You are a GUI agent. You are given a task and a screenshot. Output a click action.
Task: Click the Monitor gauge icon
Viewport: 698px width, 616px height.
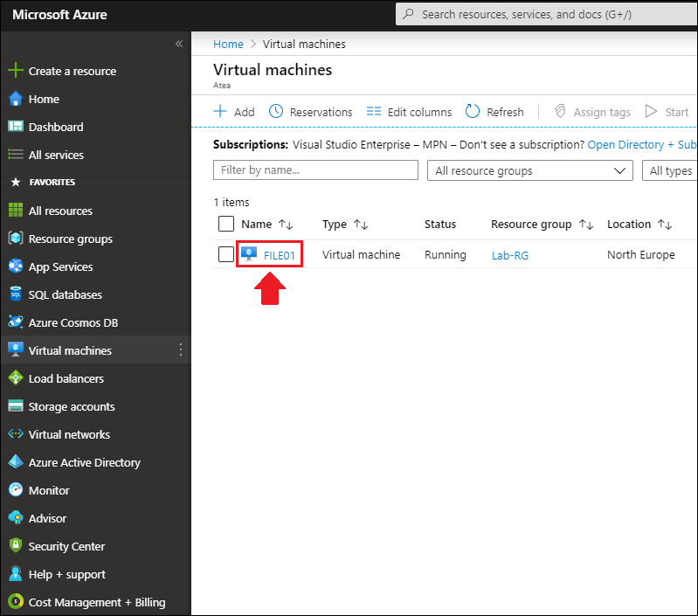[x=16, y=489]
